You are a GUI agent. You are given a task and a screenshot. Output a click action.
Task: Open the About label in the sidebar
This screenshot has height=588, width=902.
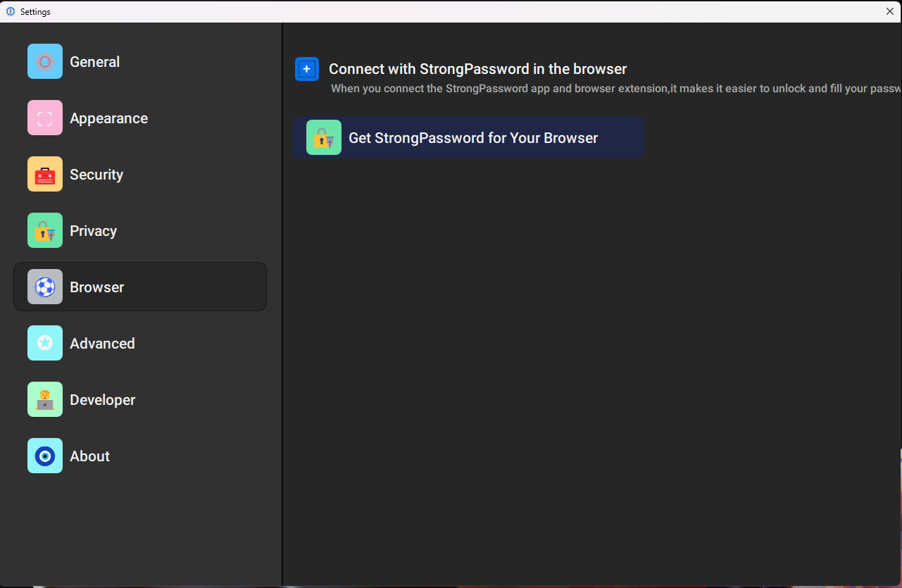[x=89, y=456]
